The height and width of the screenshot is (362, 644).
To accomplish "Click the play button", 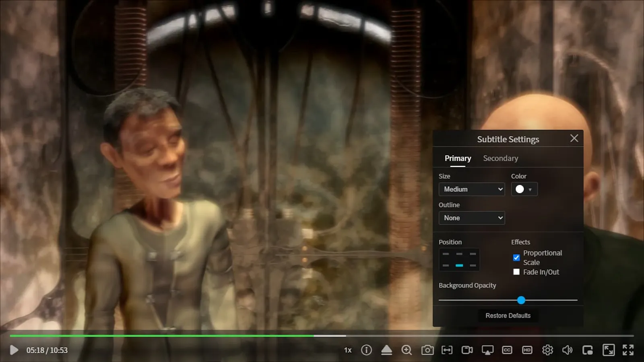I will coord(14,350).
